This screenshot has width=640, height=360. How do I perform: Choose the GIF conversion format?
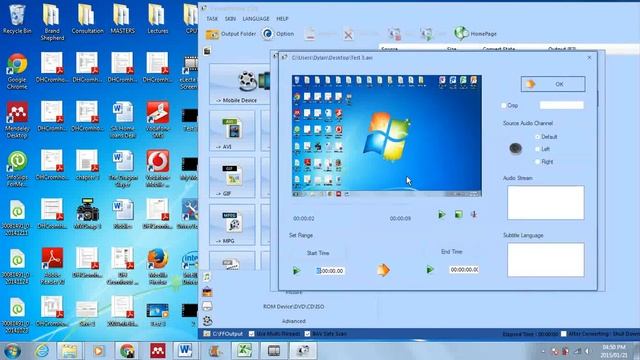click(x=232, y=178)
